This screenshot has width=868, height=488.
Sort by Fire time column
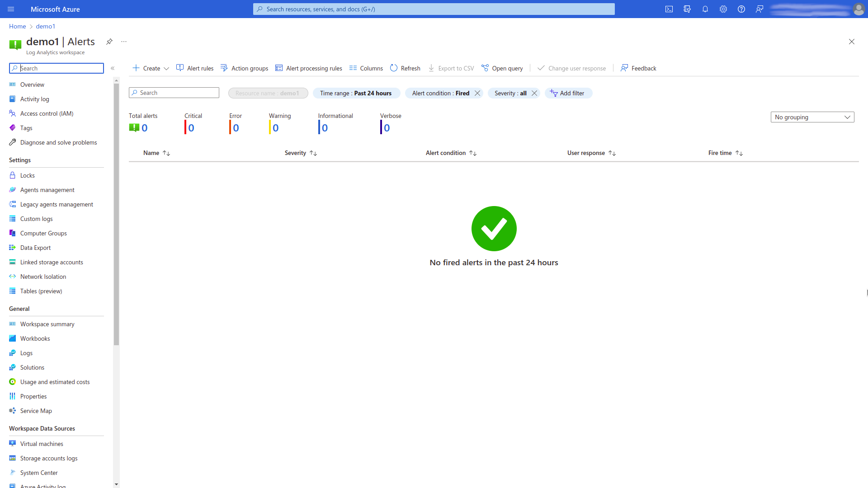(726, 153)
